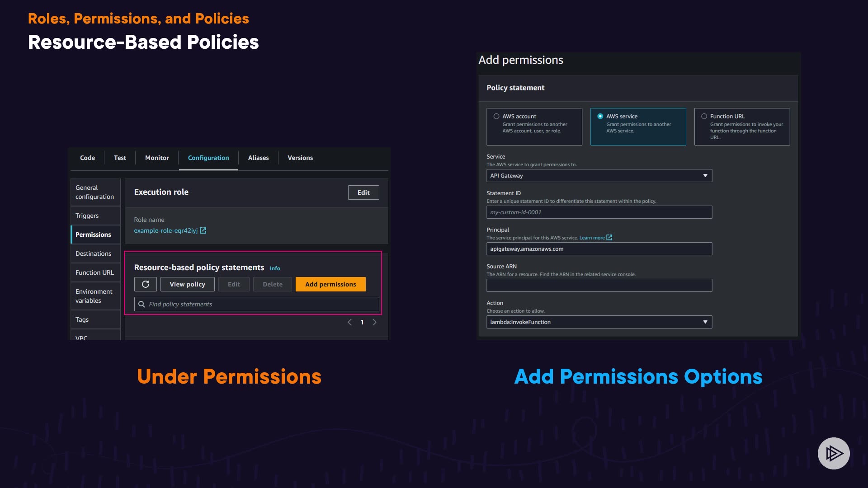Click the Statement ID input field
This screenshot has width=868, height=488.
[599, 212]
